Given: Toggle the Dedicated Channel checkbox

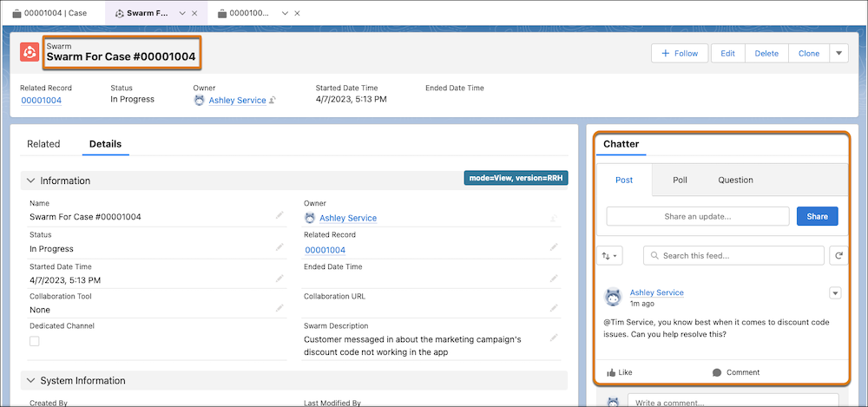Looking at the screenshot, I should (x=35, y=341).
